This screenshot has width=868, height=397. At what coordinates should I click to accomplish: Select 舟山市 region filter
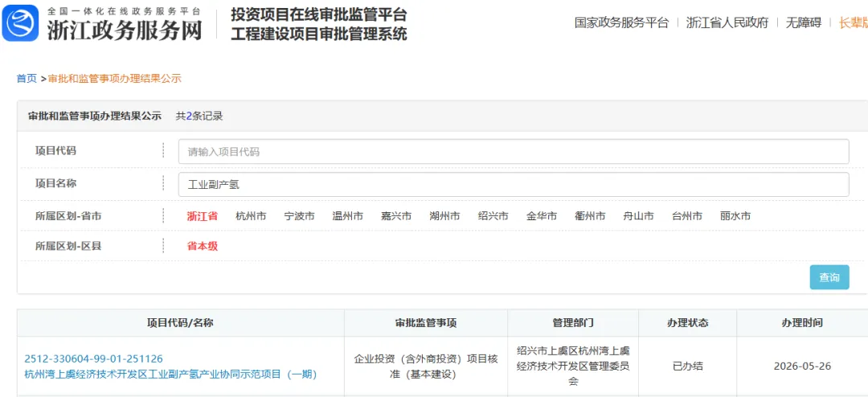pos(638,216)
